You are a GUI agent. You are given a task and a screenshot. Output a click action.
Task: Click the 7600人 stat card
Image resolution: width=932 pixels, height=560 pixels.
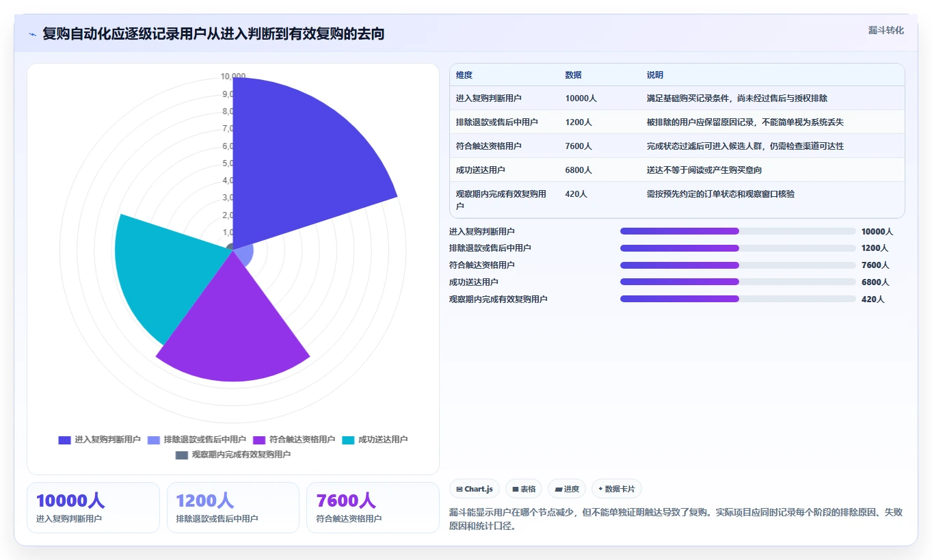coord(373,507)
